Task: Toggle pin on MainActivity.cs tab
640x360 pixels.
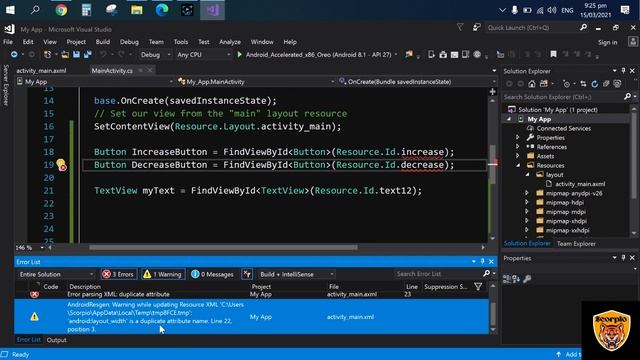Action: (x=140, y=71)
